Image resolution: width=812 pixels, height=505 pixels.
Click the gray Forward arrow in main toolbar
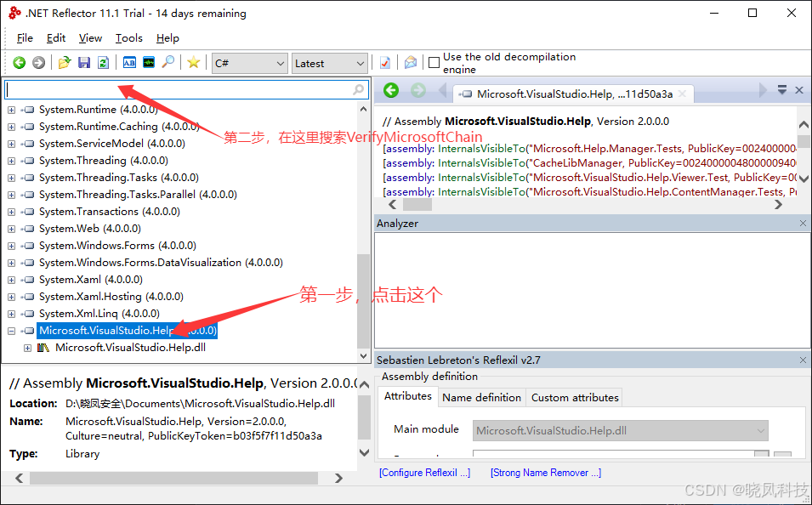pos(39,63)
